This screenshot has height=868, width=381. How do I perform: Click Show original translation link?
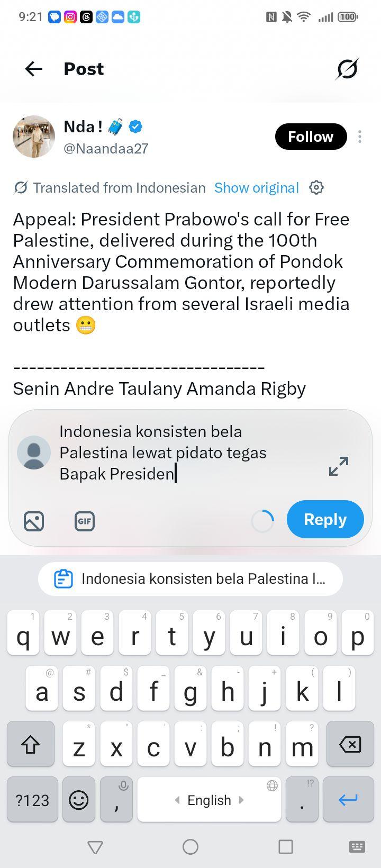[257, 187]
